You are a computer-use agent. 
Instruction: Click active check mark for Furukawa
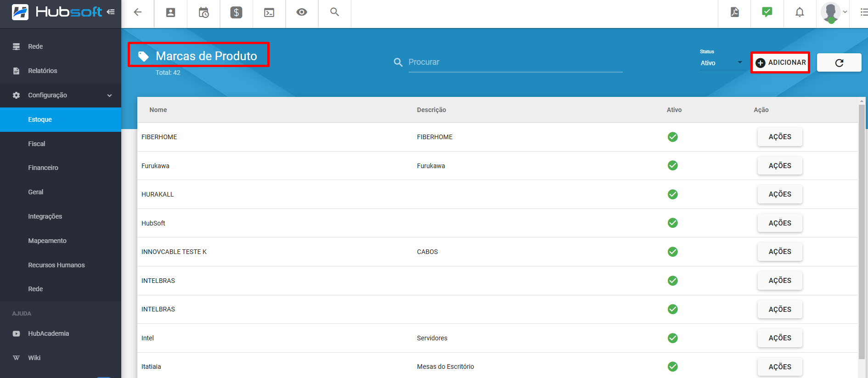(x=673, y=165)
